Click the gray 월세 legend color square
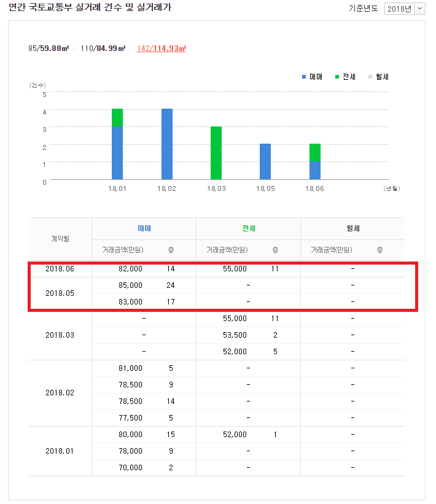Screen dimensions: 436x504 370,77
